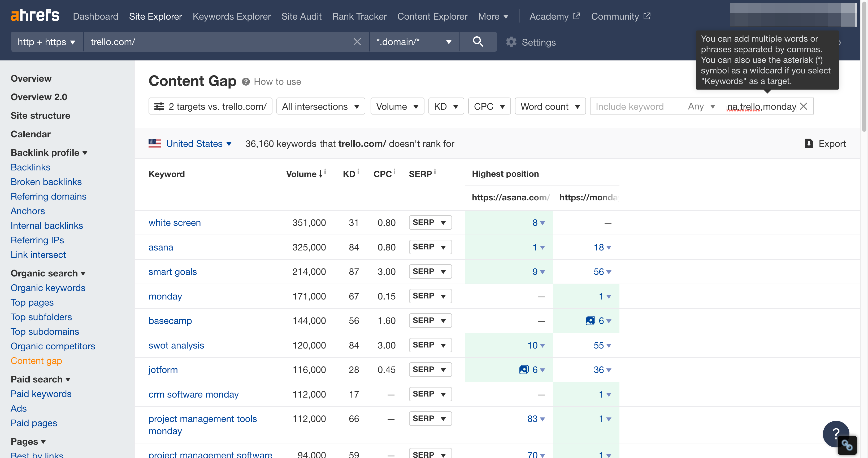This screenshot has height=458, width=868.
Task: Open the Any match-type dropdown
Action: [702, 107]
